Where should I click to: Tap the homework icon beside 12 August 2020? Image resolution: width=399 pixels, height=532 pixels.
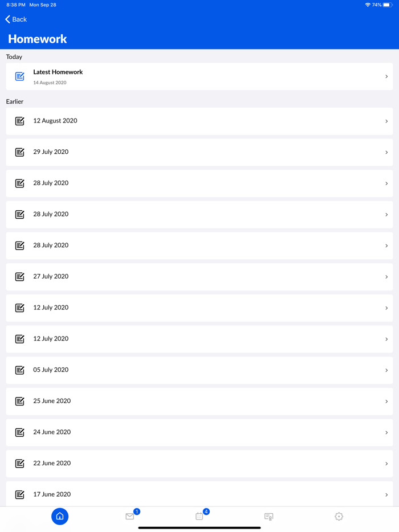click(20, 121)
